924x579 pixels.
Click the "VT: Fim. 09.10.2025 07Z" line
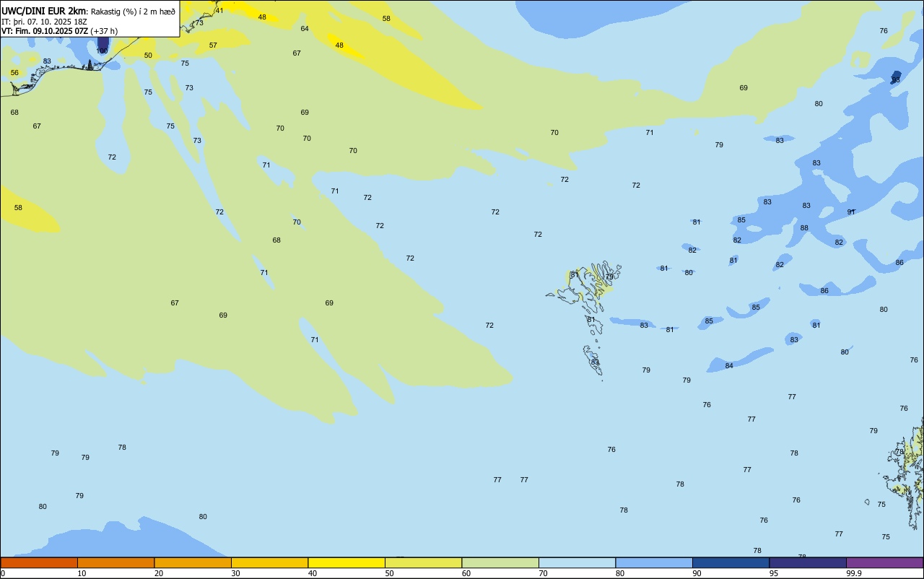45,31
